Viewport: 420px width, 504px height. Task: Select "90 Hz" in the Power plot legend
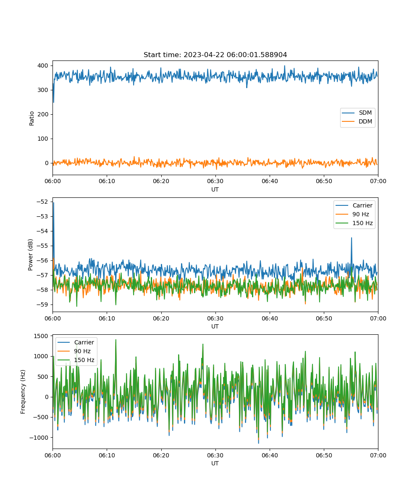(360, 215)
